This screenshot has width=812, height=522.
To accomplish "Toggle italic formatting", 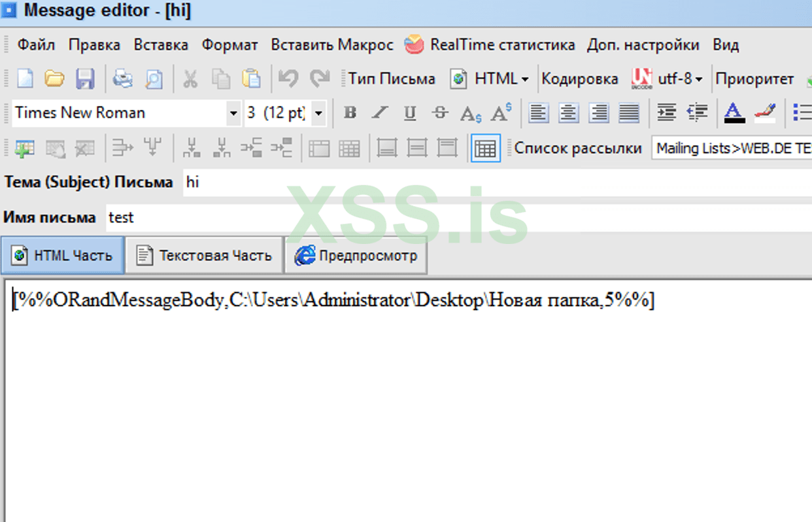I will pos(380,113).
